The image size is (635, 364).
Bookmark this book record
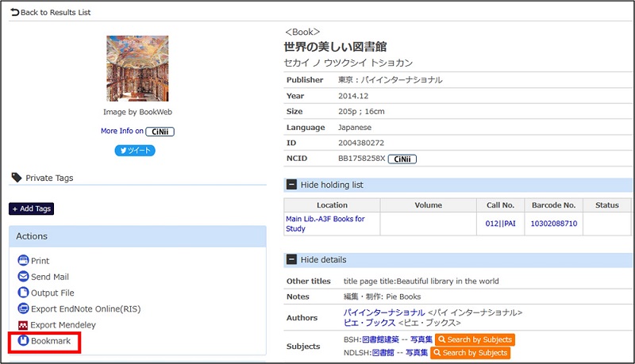coord(51,341)
